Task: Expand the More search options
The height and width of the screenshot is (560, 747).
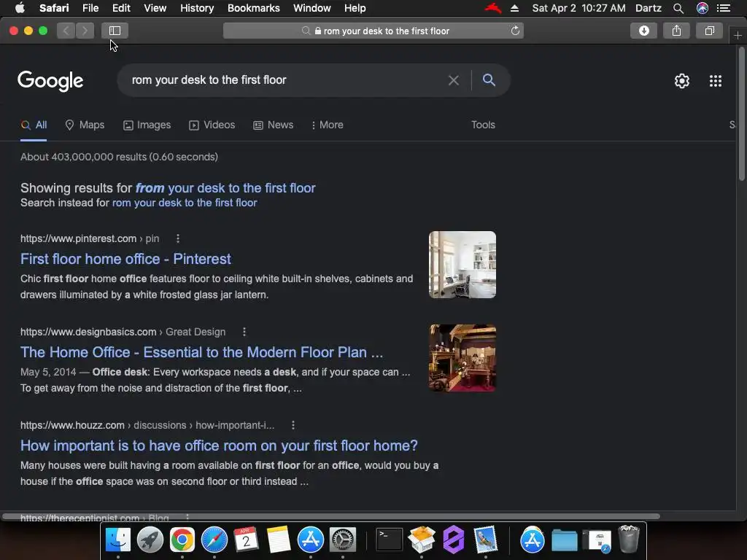Action: (x=327, y=125)
